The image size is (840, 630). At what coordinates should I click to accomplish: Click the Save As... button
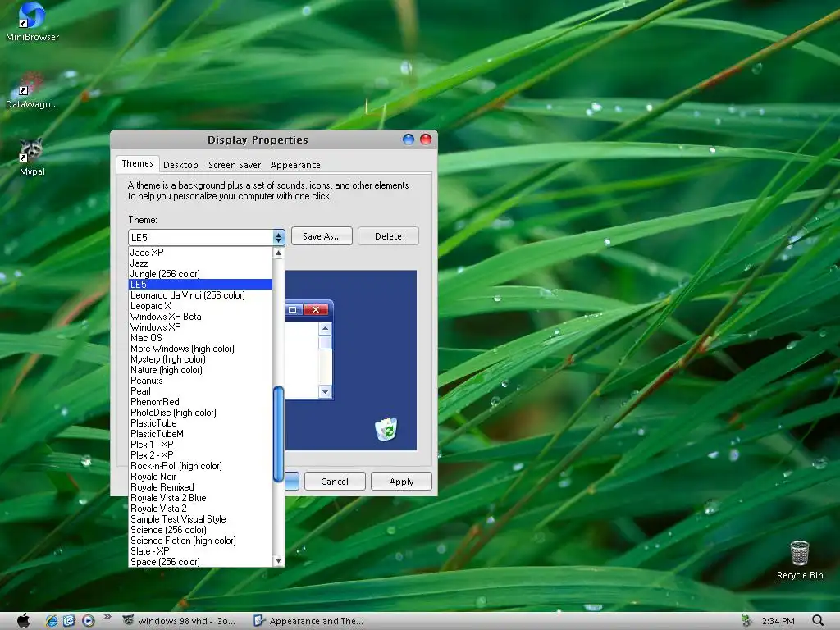point(322,236)
